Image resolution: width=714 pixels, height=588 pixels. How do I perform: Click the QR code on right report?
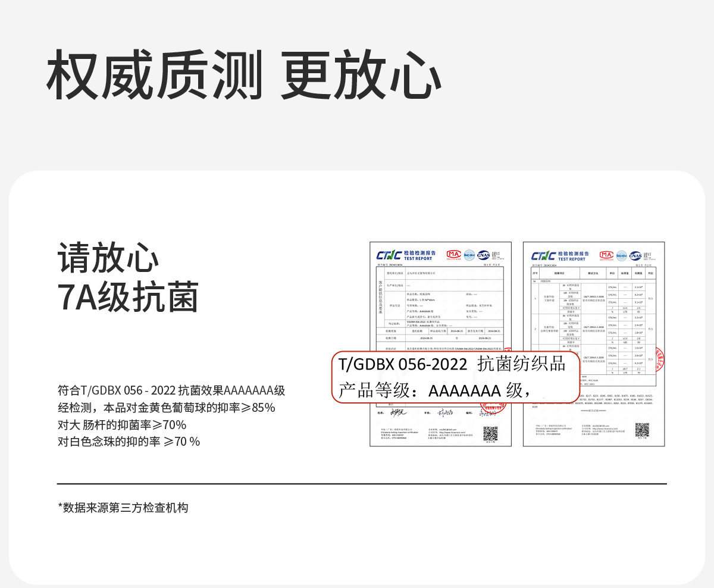(x=642, y=429)
